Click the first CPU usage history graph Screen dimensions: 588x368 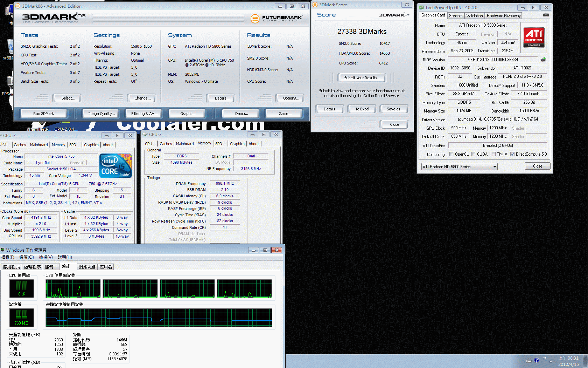pos(73,288)
